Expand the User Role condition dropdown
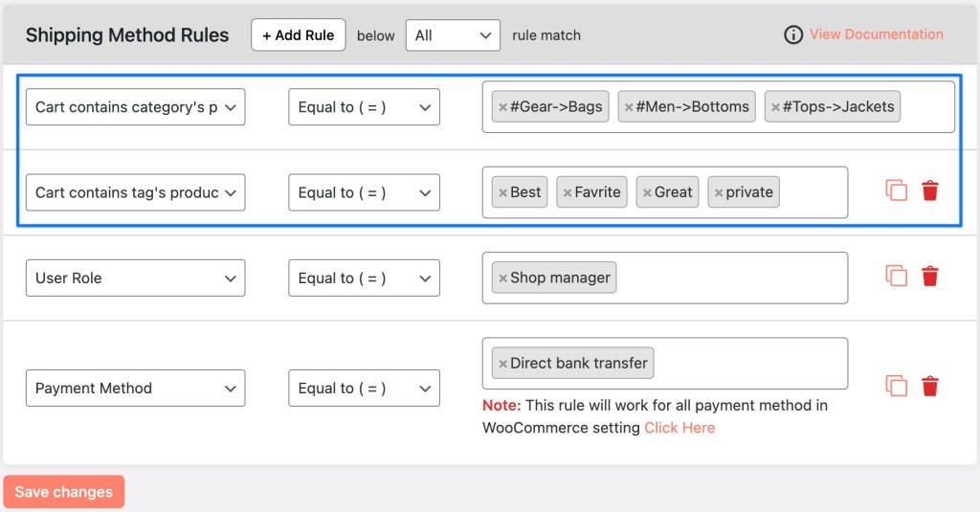This screenshot has width=980, height=512. pyautogui.click(x=135, y=278)
